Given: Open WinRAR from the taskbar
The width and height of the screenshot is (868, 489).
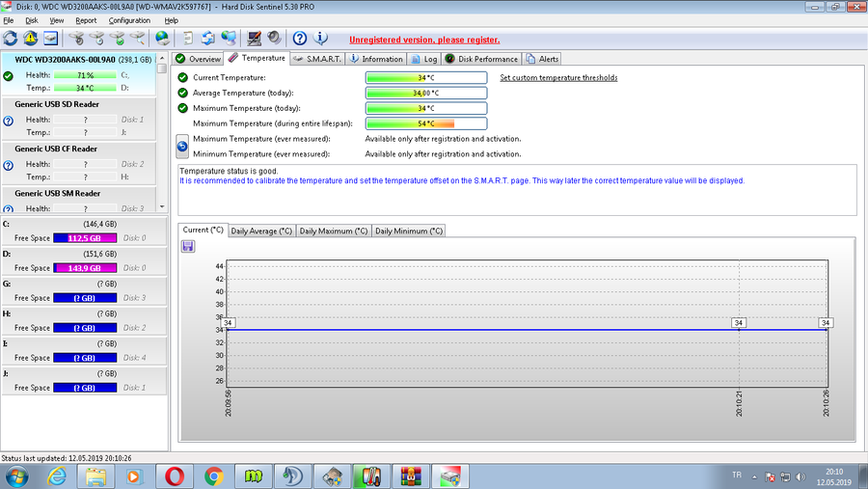Looking at the screenshot, I should click(x=411, y=476).
